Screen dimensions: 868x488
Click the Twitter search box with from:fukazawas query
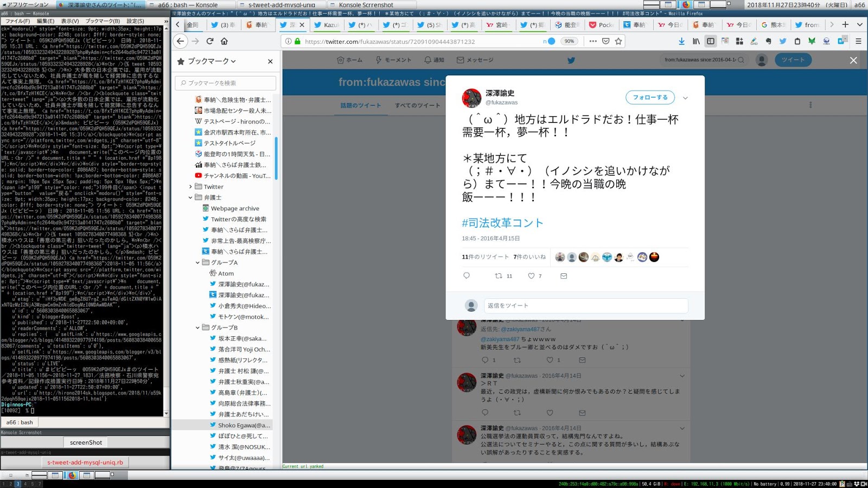[704, 60]
